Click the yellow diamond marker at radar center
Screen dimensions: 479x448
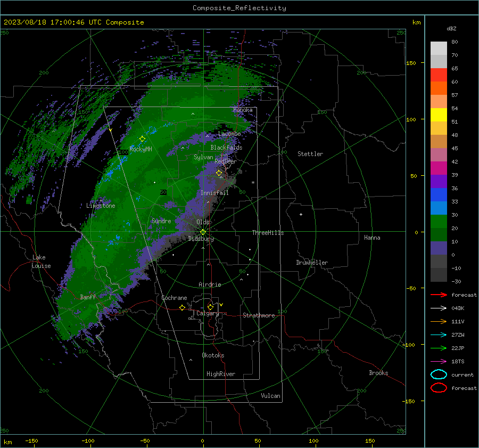[x=203, y=232]
